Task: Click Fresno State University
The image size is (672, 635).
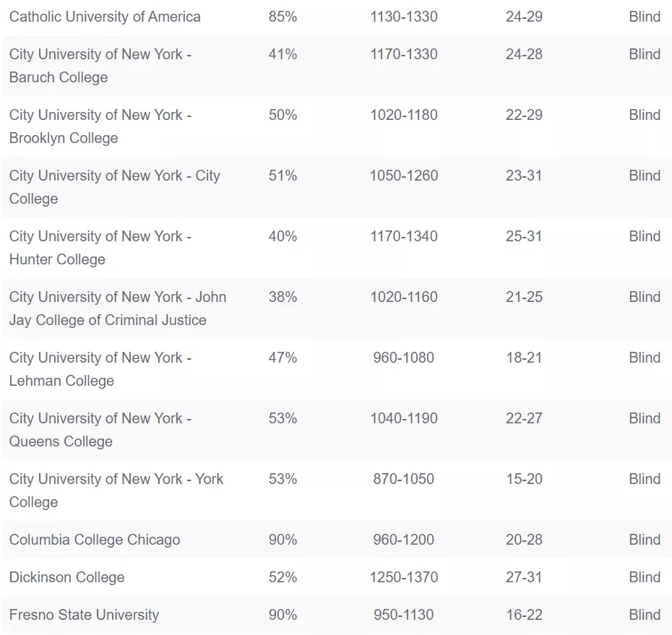Action: [x=84, y=615]
